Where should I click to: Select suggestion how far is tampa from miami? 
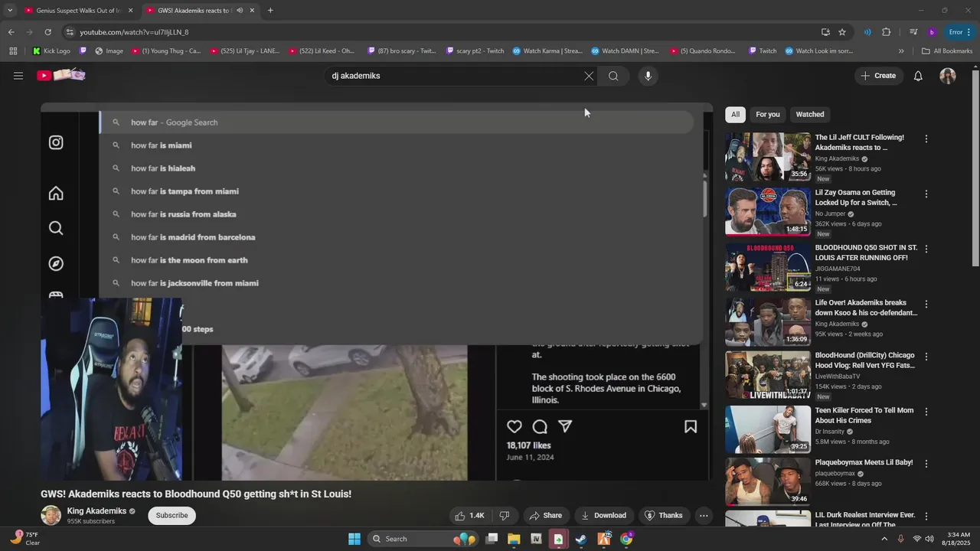[397, 191]
